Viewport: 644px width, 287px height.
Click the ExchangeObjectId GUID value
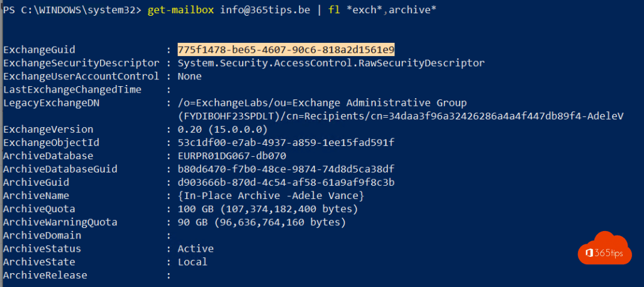(x=286, y=142)
